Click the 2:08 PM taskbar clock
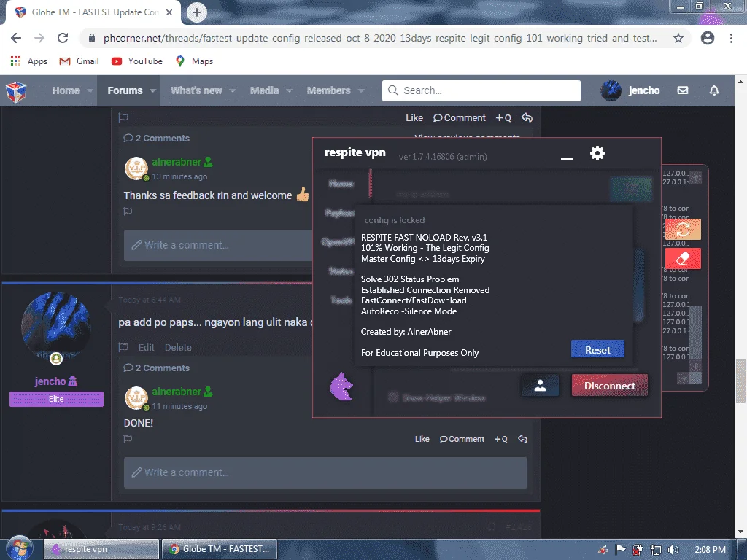747x560 pixels. 710,550
